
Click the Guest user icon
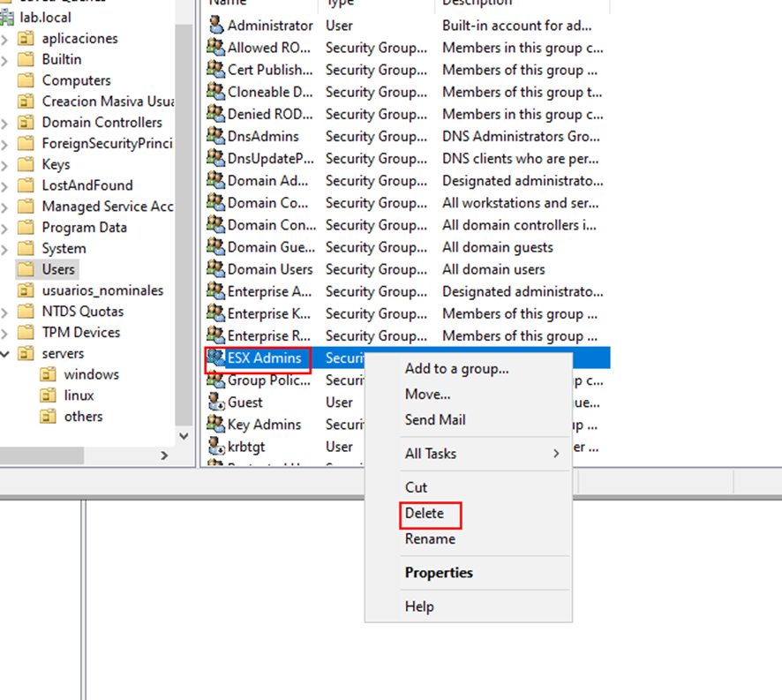tap(215, 402)
